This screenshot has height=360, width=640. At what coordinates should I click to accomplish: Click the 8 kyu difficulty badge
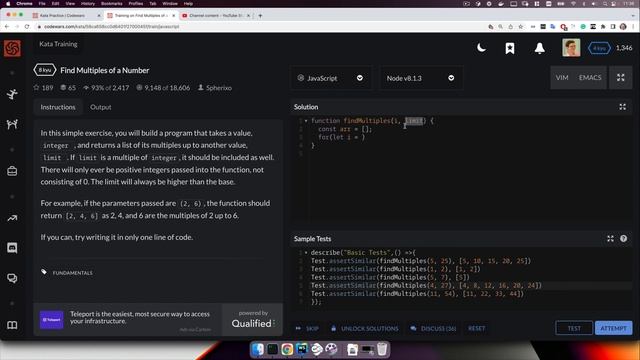point(44,70)
